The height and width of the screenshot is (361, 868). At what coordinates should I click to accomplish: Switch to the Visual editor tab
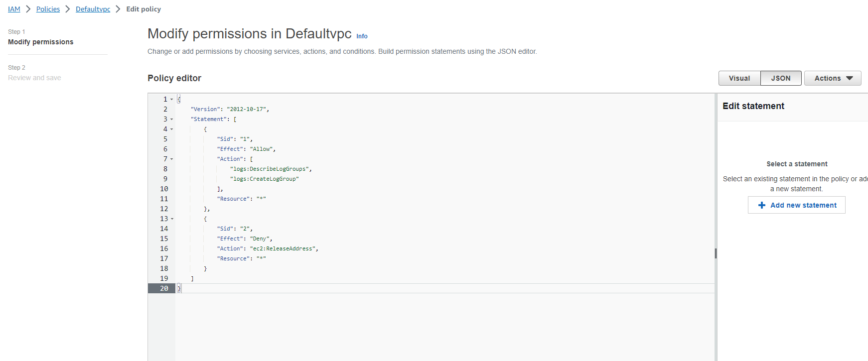click(x=739, y=78)
